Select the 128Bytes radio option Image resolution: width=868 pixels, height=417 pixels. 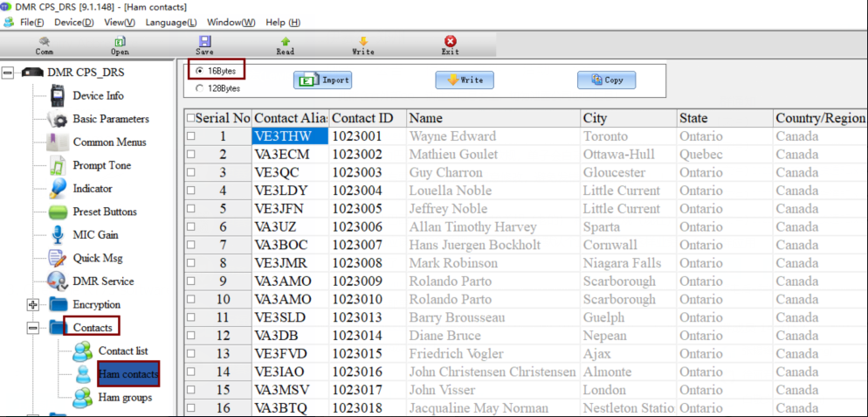pos(200,88)
